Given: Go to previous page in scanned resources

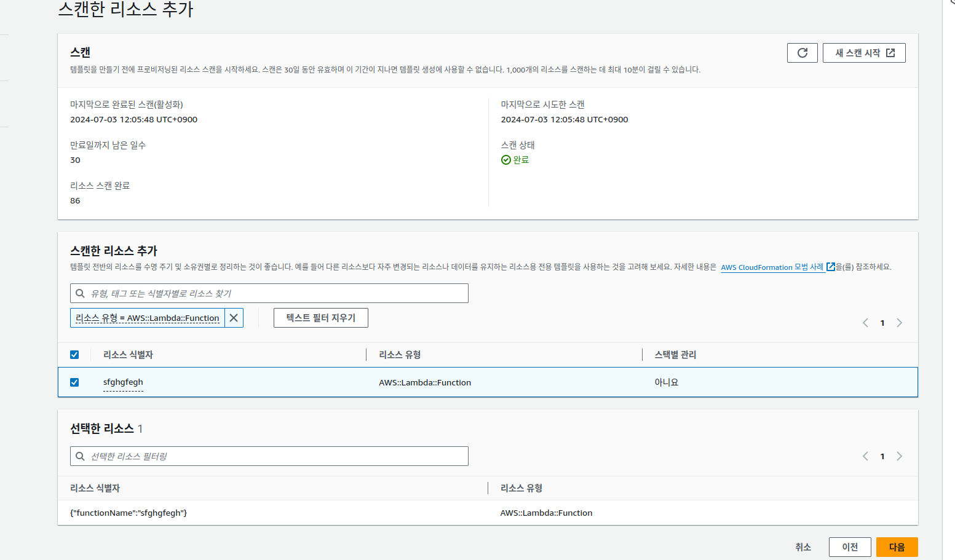Looking at the screenshot, I should tap(865, 323).
